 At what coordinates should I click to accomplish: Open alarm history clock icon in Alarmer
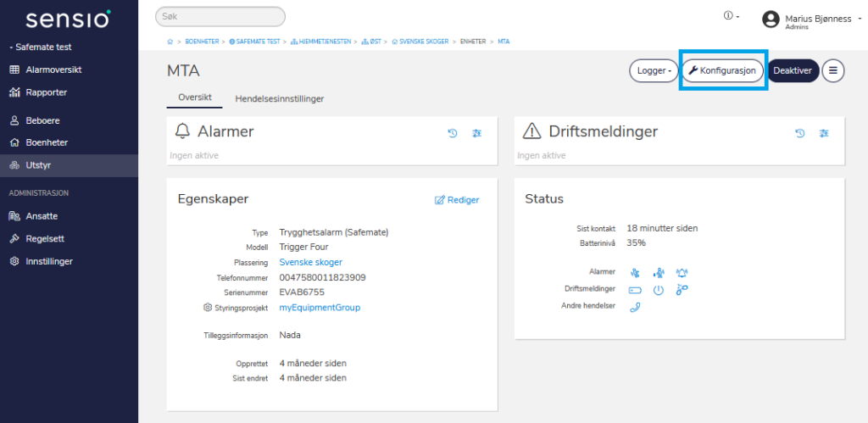tap(453, 133)
